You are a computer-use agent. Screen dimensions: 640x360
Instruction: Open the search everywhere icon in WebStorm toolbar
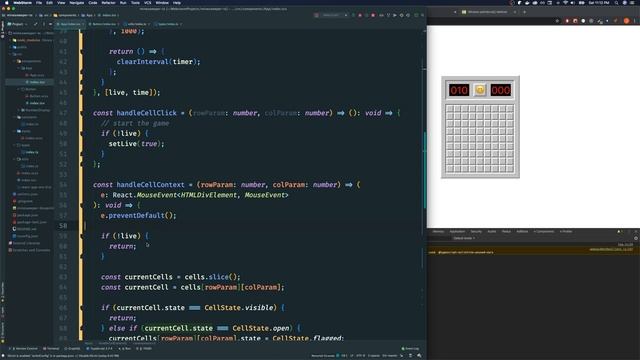(422, 15)
